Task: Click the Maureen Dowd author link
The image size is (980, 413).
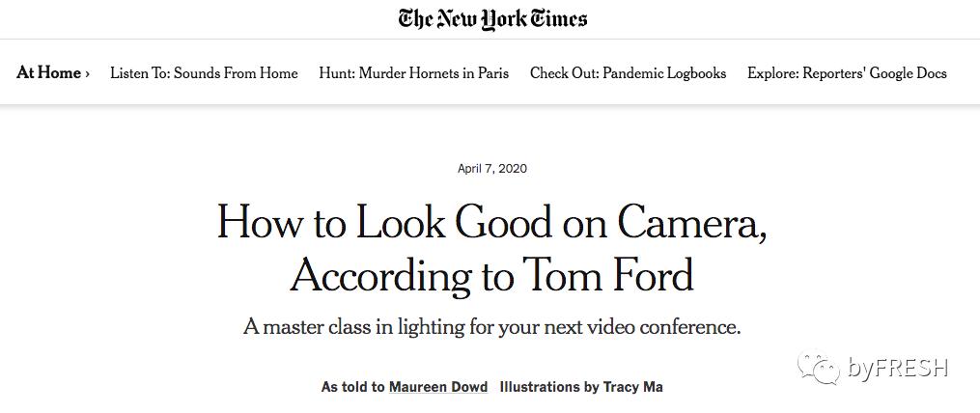Action: click(x=439, y=387)
